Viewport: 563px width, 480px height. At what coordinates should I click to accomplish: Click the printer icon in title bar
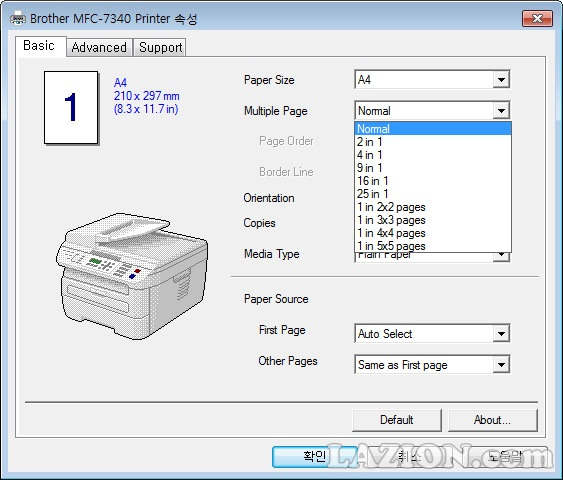click(18, 18)
